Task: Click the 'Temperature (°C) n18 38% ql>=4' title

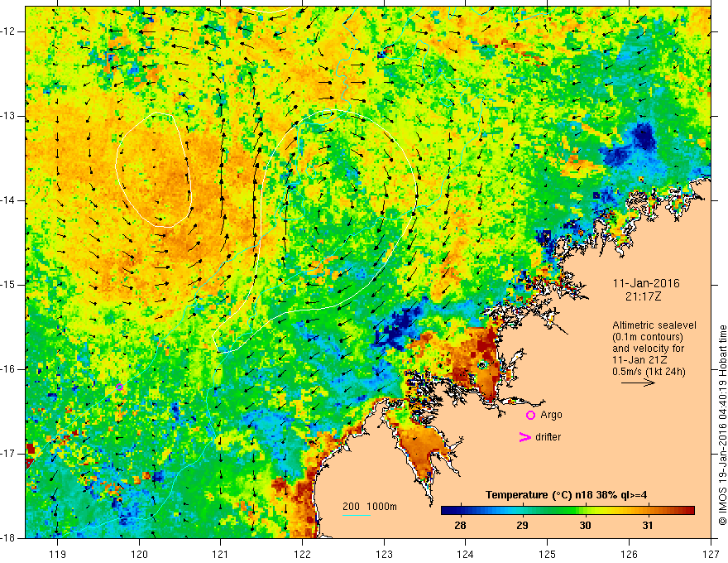Action: [567, 495]
